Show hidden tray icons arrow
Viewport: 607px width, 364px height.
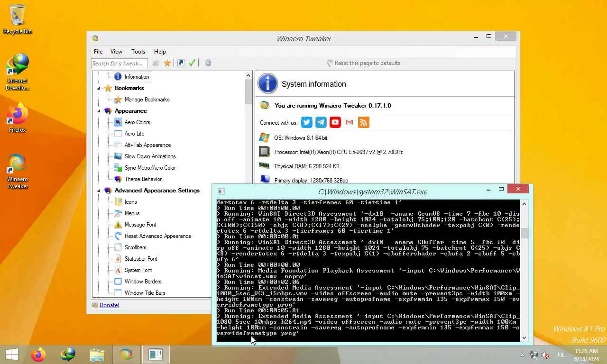523,355
